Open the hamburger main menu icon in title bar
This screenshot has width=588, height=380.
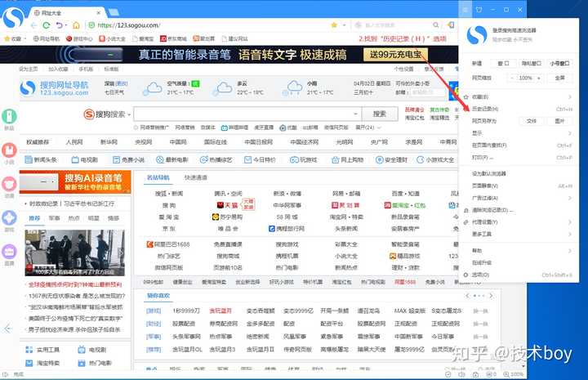[465, 10]
